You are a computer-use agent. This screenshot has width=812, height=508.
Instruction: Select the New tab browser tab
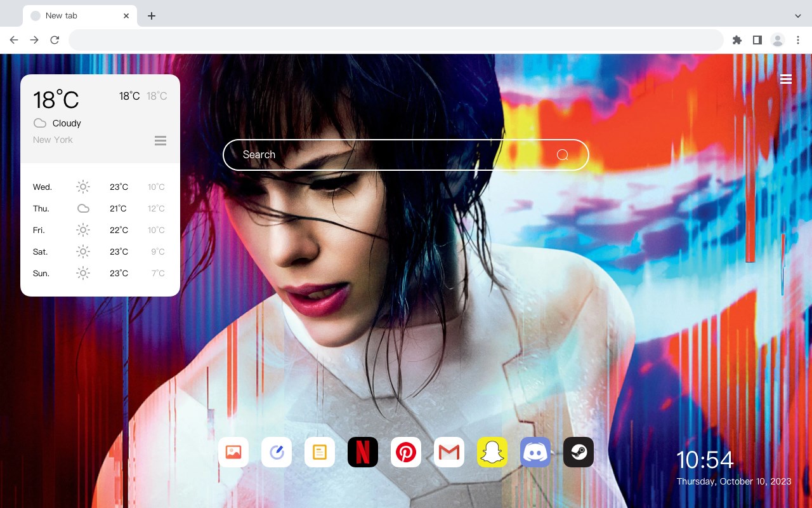coord(80,16)
